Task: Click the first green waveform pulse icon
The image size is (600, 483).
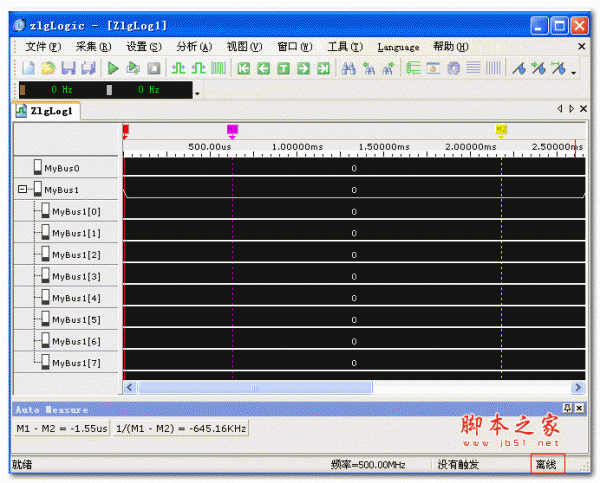Action: coord(178,69)
